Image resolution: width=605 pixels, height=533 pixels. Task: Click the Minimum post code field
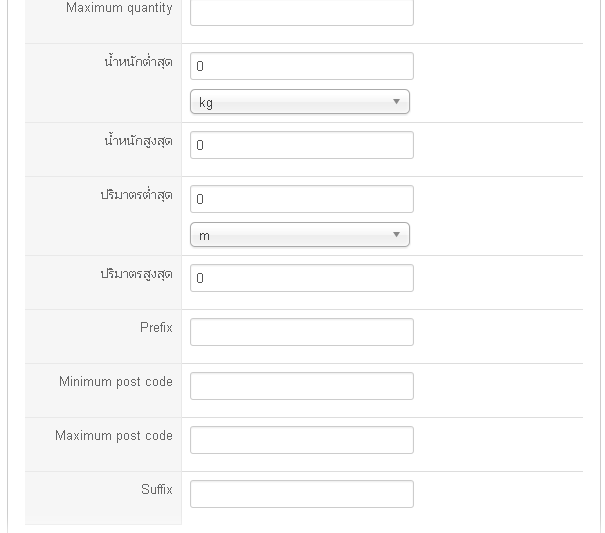click(x=301, y=386)
